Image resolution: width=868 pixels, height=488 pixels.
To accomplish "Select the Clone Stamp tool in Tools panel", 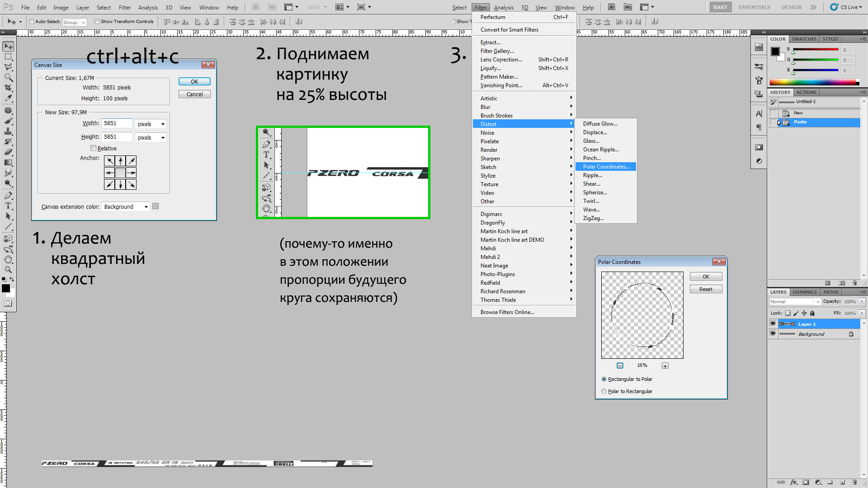I will coord(8,131).
